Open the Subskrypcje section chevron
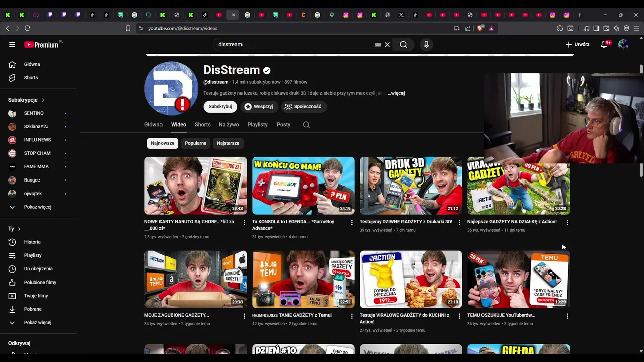Image resolution: width=644 pixels, height=362 pixels. click(x=43, y=100)
